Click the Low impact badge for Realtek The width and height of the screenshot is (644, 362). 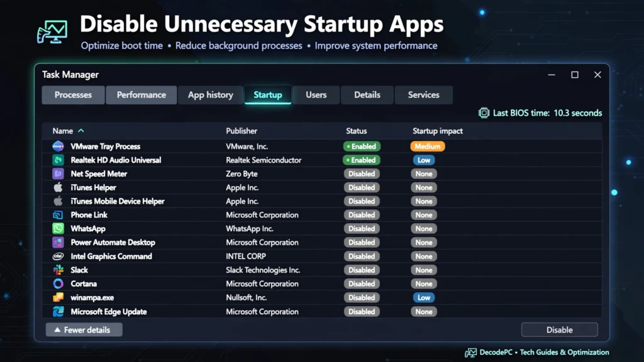point(424,160)
